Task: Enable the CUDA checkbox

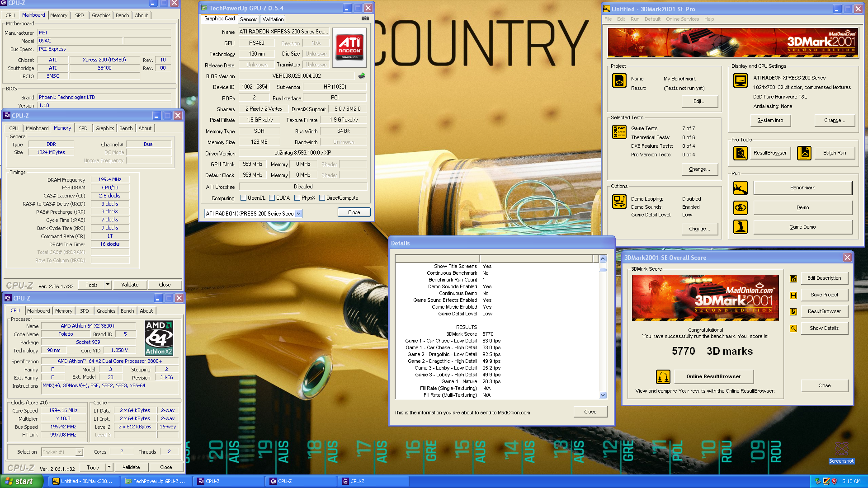Action: tap(272, 198)
